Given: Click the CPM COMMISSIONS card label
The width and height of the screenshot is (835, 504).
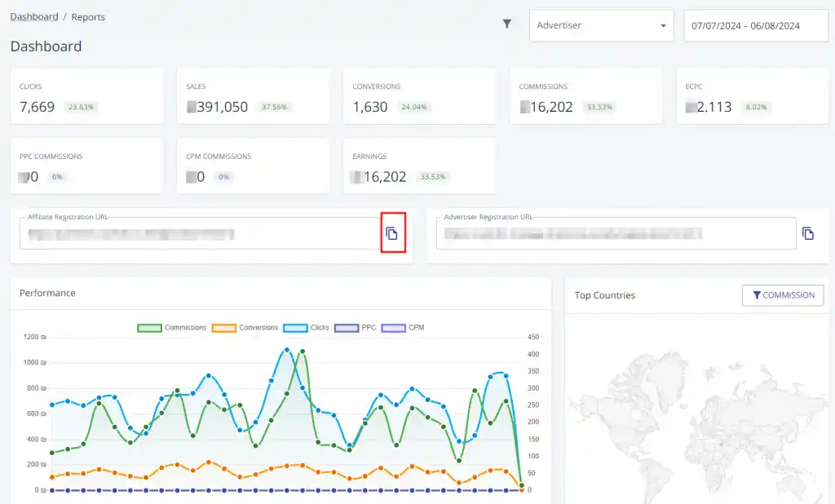Looking at the screenshot, I should (x=219, y=157).
